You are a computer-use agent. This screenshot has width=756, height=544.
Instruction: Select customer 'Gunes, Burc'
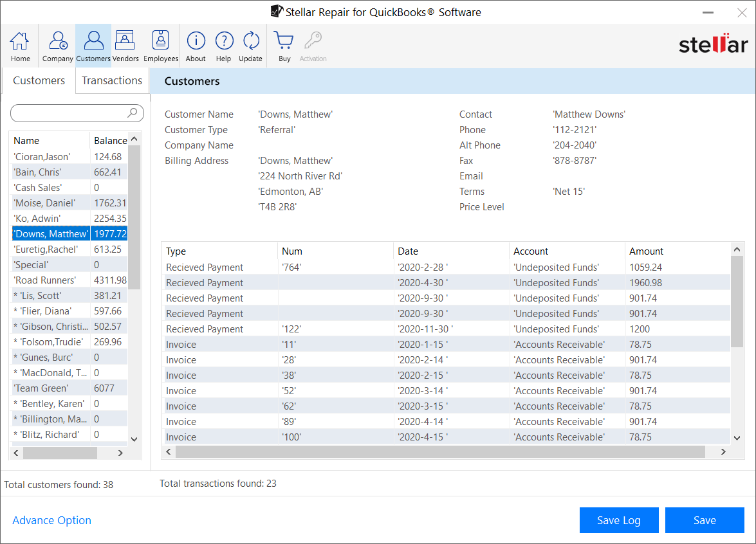pyautogui.click(x=70, y=357)
